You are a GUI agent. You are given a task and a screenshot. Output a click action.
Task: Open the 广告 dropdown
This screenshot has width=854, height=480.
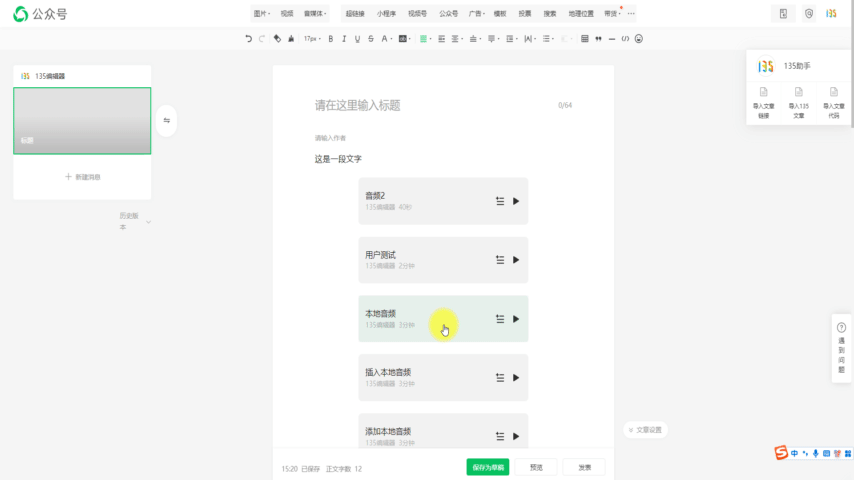[477, 14]
